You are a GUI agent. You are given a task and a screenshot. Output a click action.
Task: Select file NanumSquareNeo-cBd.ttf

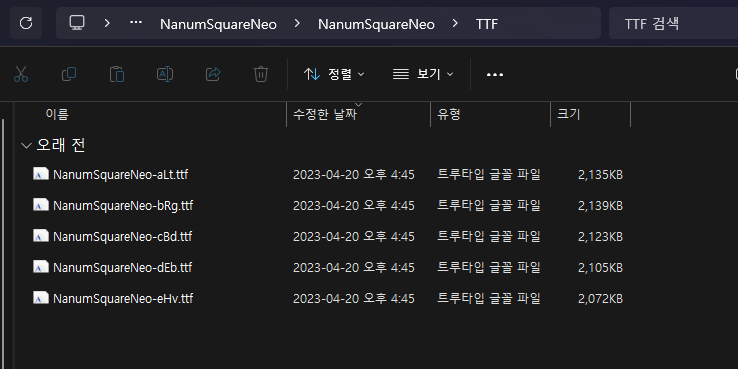point(122,237)
